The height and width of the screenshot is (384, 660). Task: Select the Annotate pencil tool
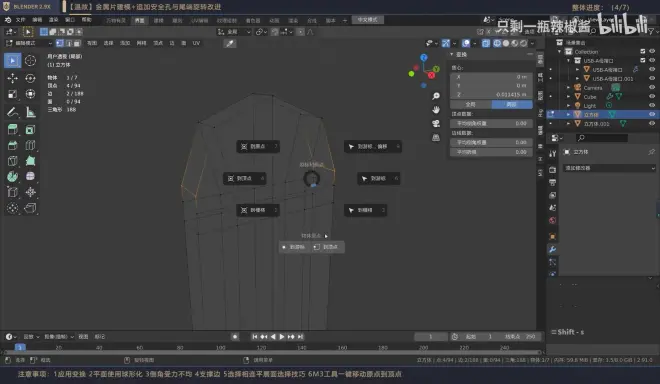coord(12,112)
